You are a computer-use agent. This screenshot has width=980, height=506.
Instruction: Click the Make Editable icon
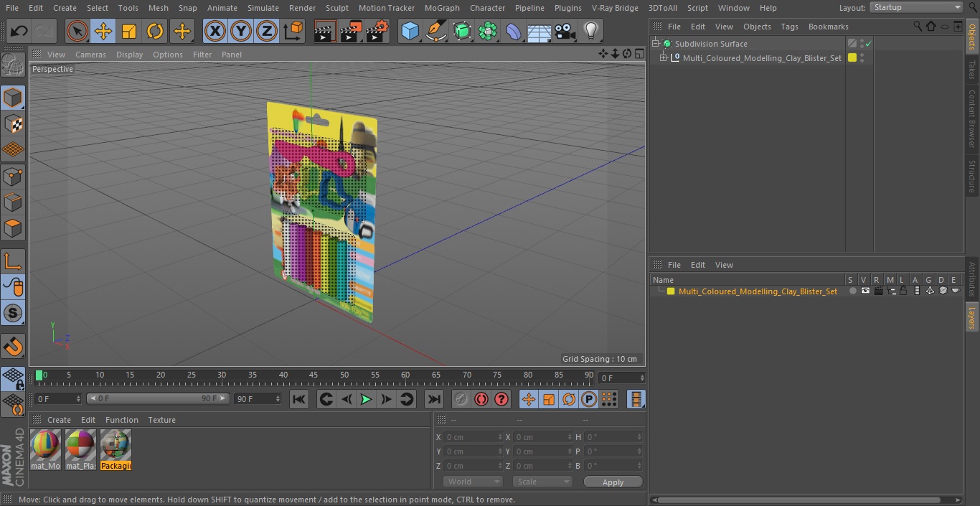click(x=13, y=65)
